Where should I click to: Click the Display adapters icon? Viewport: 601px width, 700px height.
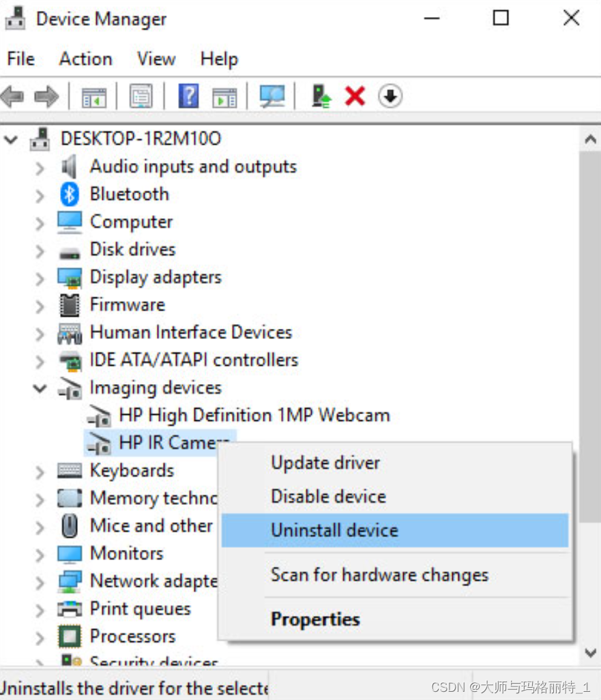70,277
